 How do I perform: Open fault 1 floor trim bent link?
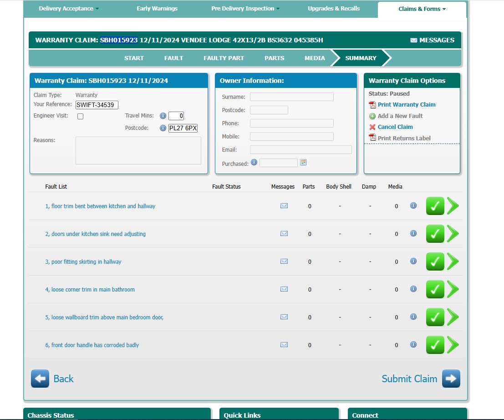[100, 206]
